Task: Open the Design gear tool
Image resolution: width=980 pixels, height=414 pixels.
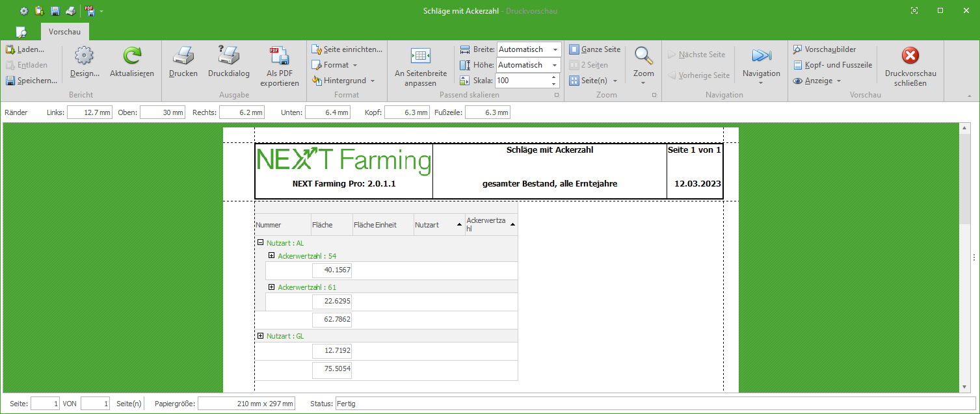Action: pos(85,57)
